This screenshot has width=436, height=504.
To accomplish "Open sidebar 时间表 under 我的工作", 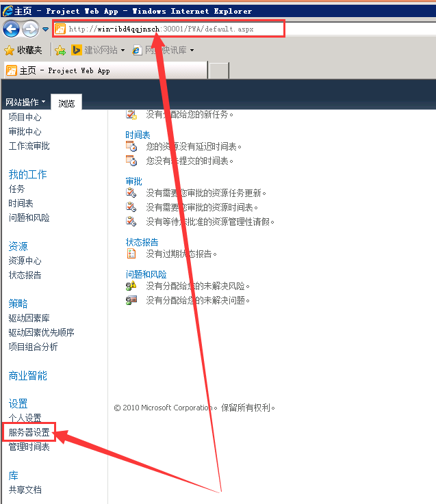I will pyautogui.click(x=21, y=203).
